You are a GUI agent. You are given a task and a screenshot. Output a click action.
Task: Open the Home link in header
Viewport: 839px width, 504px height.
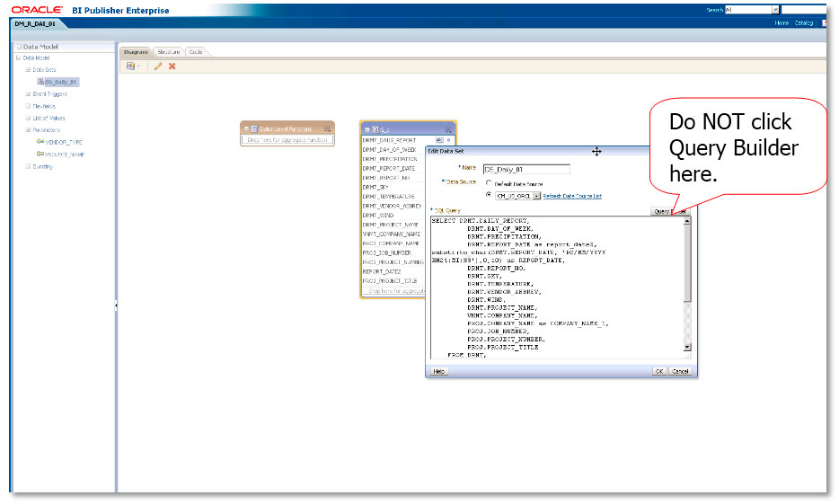point(782,23)
